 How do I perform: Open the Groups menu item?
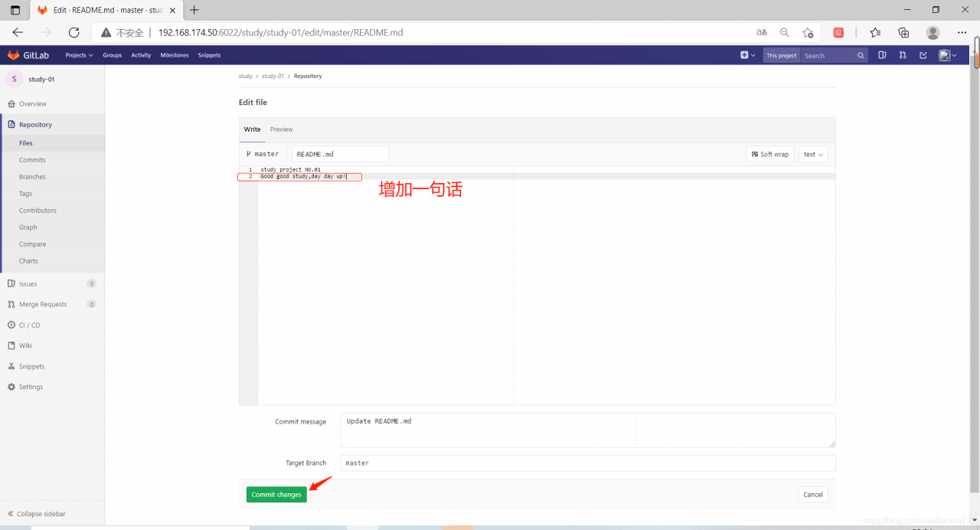pos(113,55)
